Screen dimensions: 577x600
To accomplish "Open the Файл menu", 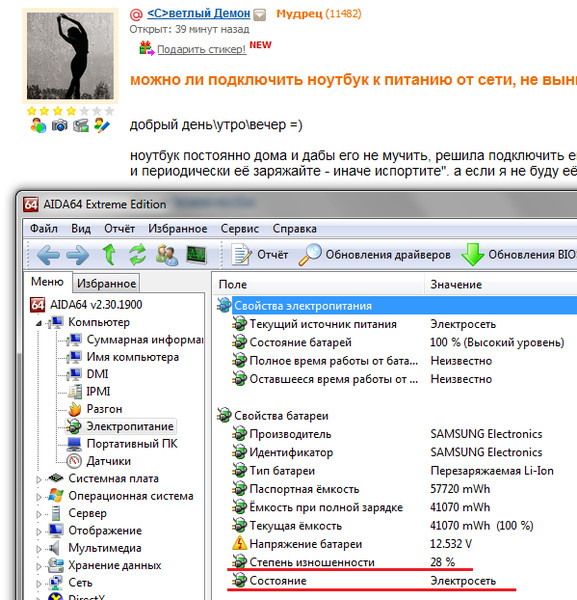I will pos(44,229).
